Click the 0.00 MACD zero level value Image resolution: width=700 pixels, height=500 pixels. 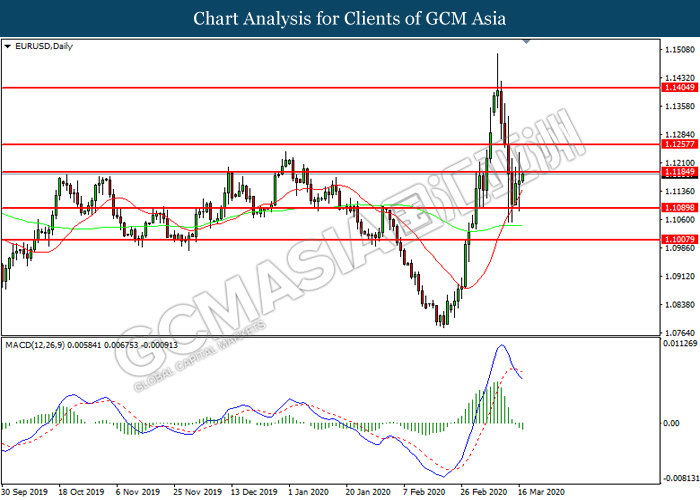click(671, 423)
